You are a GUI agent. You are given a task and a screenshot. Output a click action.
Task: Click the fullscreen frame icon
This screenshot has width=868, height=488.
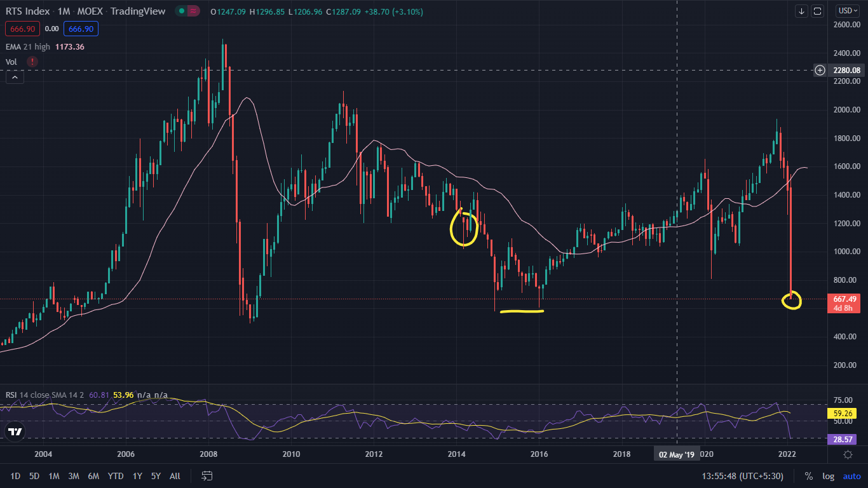818,11
